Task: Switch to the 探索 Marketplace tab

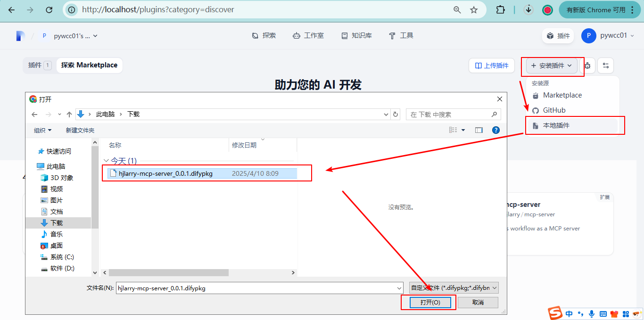Action: (89, 66)
